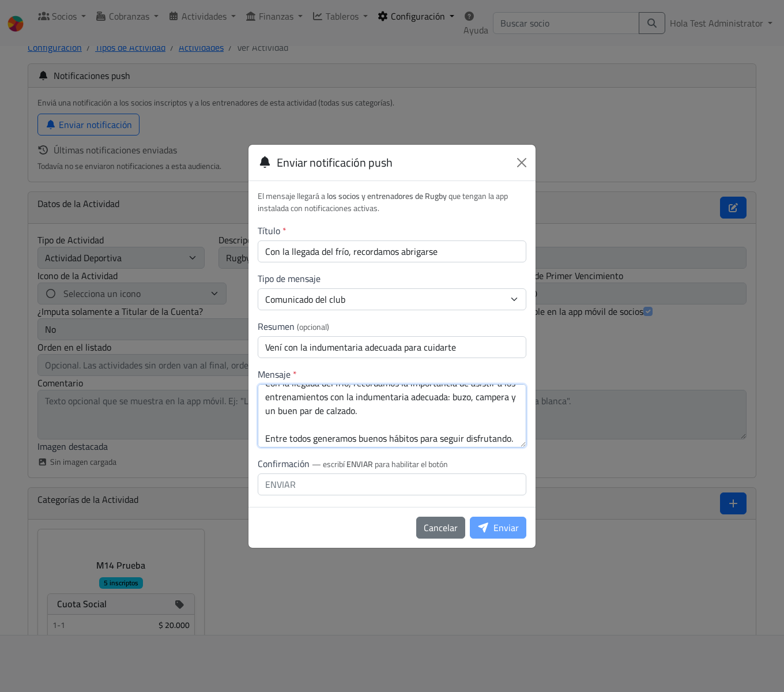Click the 5 inscriptos badge

[121, 583]
